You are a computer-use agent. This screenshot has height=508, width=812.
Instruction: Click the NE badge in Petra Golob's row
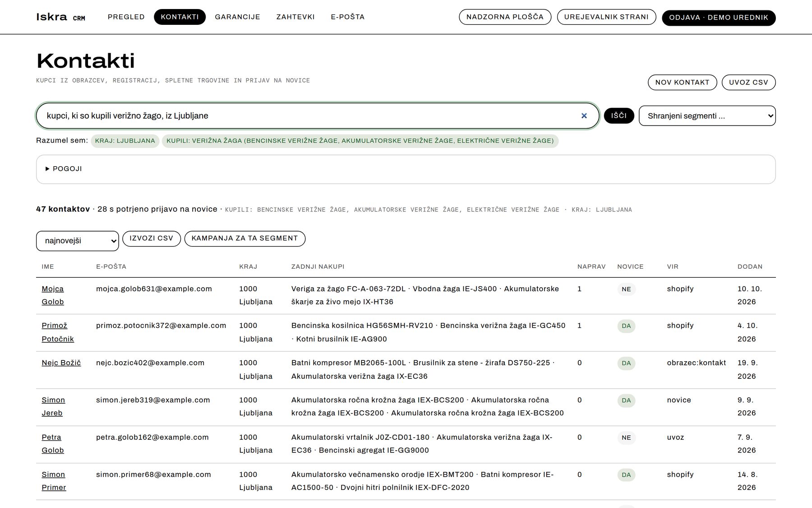(x=626, y=438)
